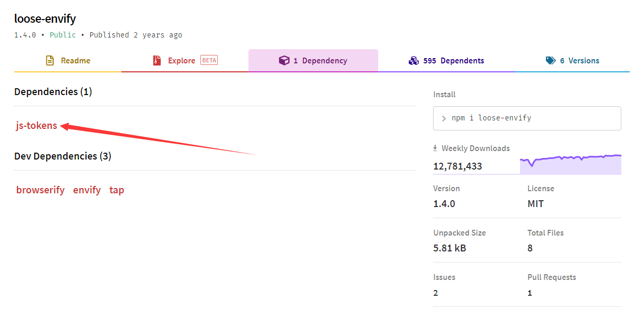Click the weekly downloads sparkline chart

click(570, 164)
